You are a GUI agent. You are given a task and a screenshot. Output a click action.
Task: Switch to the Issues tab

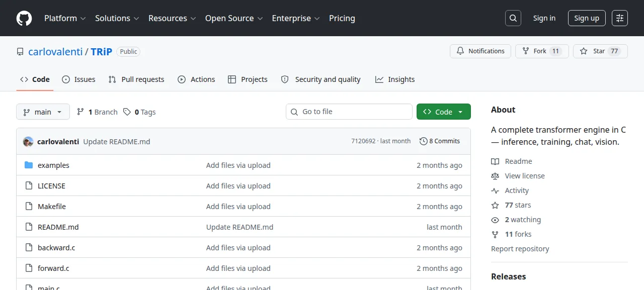point(78,79)
